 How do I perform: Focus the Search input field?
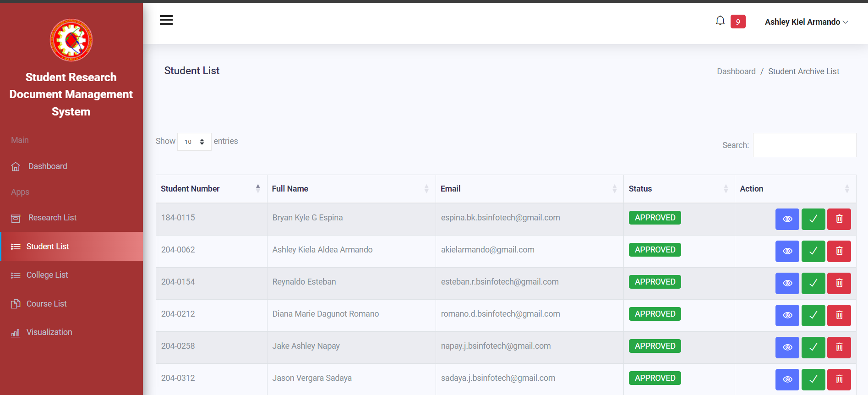point(804,145)
